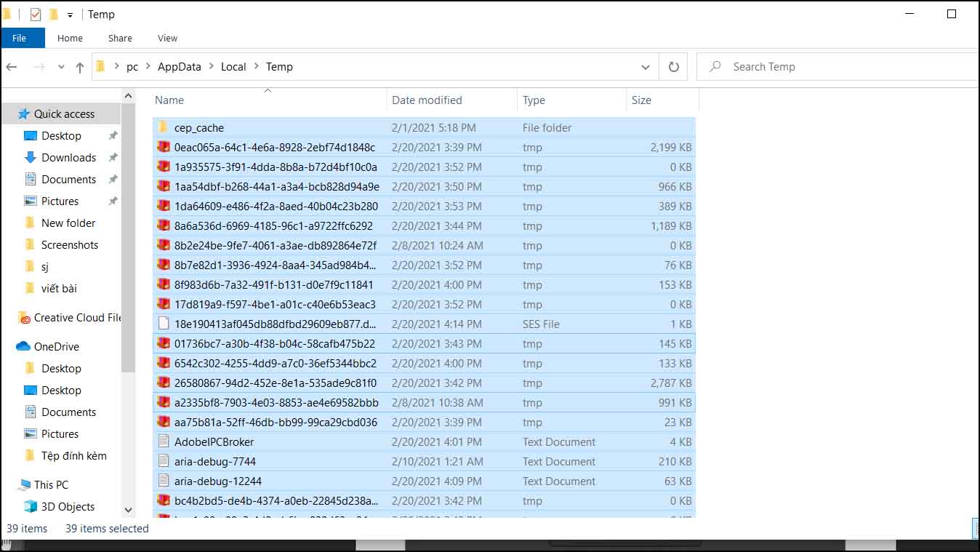Open the Quick Access Toolbar dropdown arrow
This screenshot has height=552, width=980.
click(68, 14)
